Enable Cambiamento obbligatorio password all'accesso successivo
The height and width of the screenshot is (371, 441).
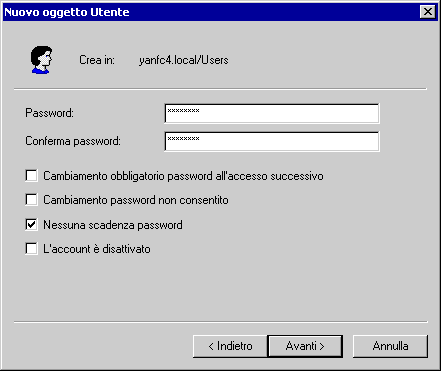(x=31, y=175)
